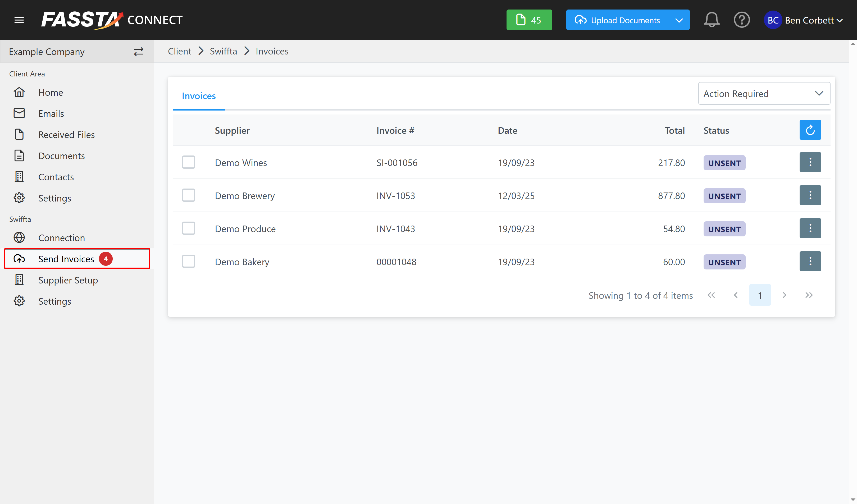Image resolution: width=857 pixels, height=504 pixels.
Task: Open Received Files in the sidebar
Action: (x=66, y=135)
